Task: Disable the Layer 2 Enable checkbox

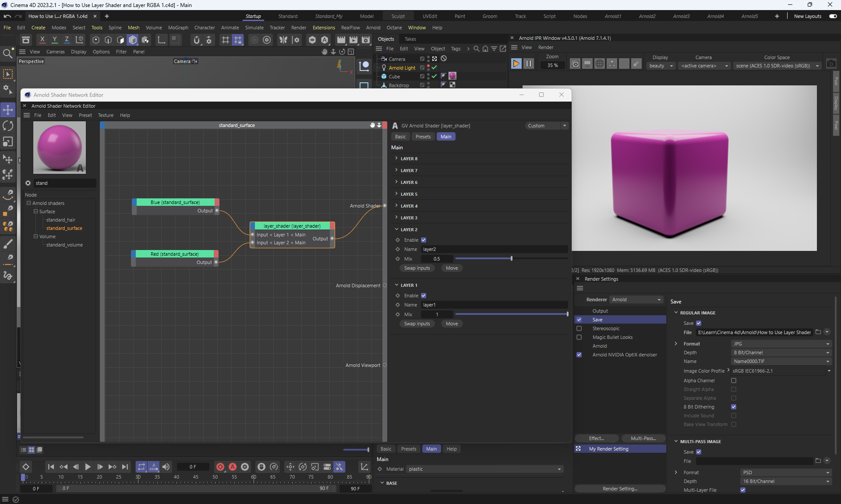Action: [x=424, y=240]
